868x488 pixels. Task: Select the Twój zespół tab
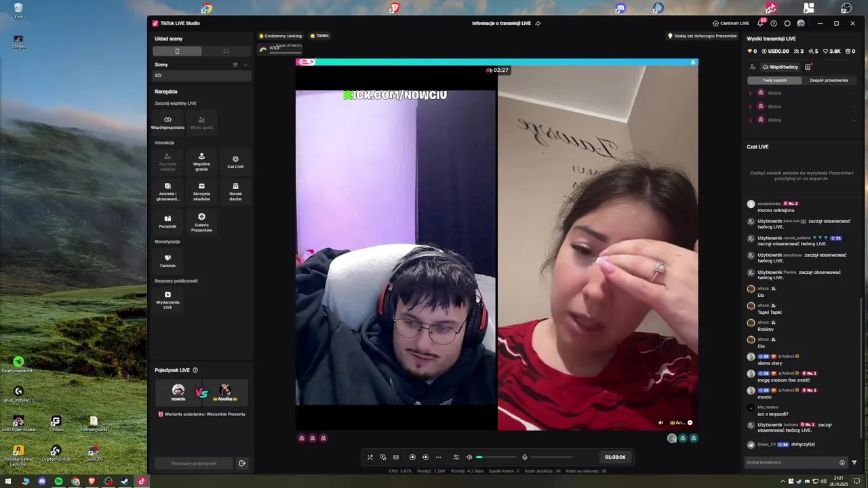coord(774,80)
